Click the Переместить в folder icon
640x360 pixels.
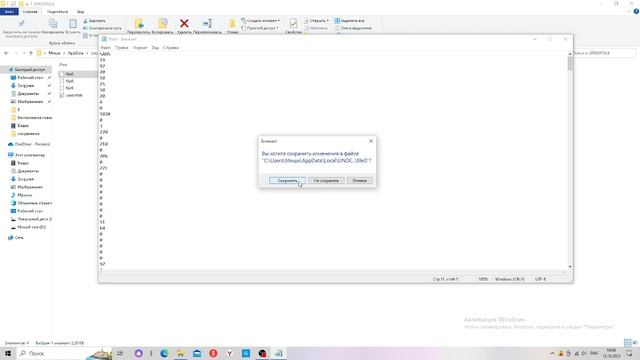[x=139, y=24]
